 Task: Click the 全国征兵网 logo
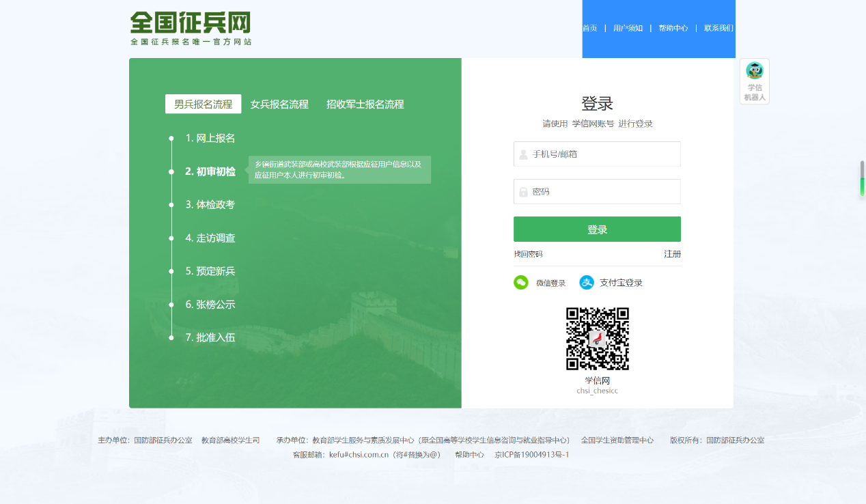pos(191,28)
